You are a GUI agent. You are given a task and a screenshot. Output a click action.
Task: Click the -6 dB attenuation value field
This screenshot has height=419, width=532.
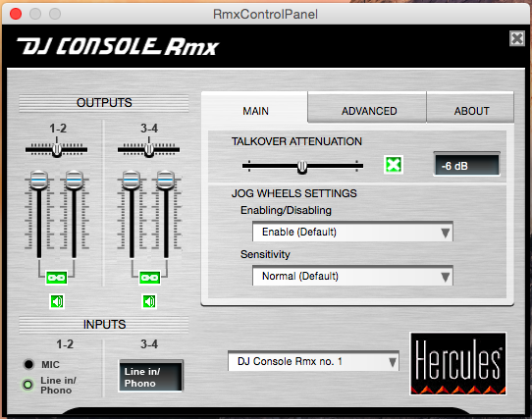pos(467,165)
